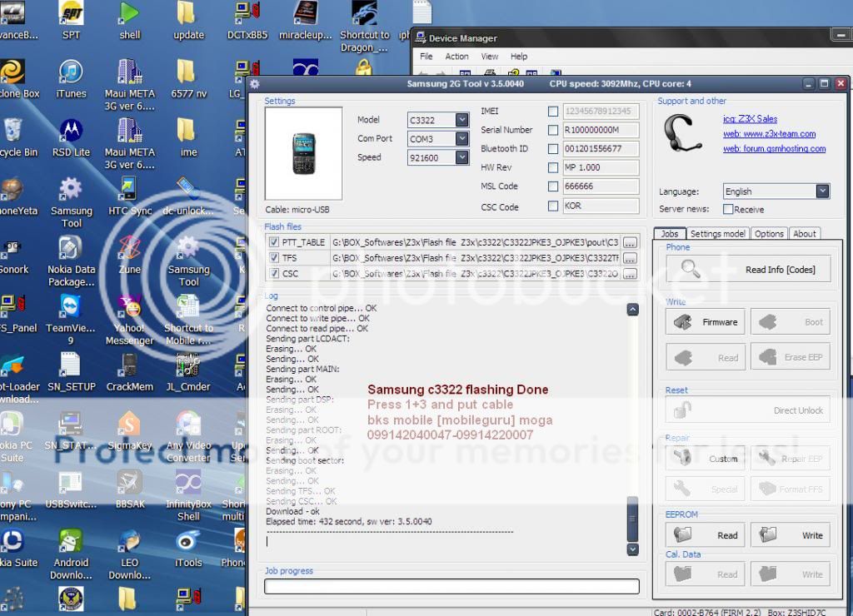Open the InfinityBox Shell shortcut
Viewport: 853px width, 616px height.
188,496
